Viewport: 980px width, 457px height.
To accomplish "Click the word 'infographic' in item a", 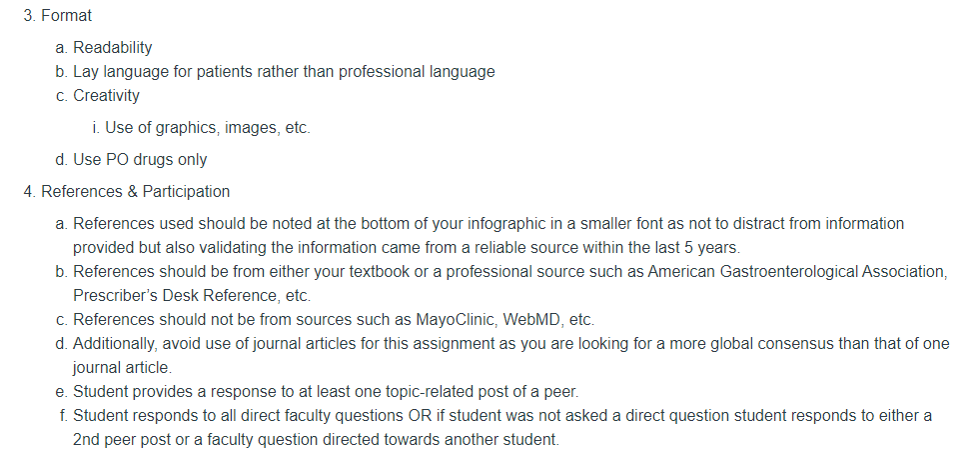I will [x=506, y=223].
